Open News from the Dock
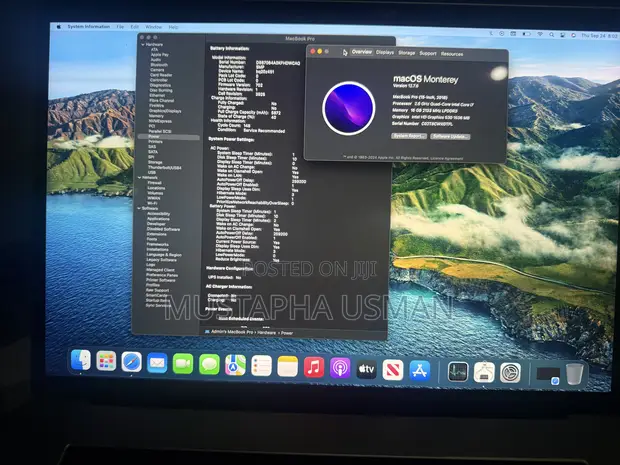 pos(393,370)
